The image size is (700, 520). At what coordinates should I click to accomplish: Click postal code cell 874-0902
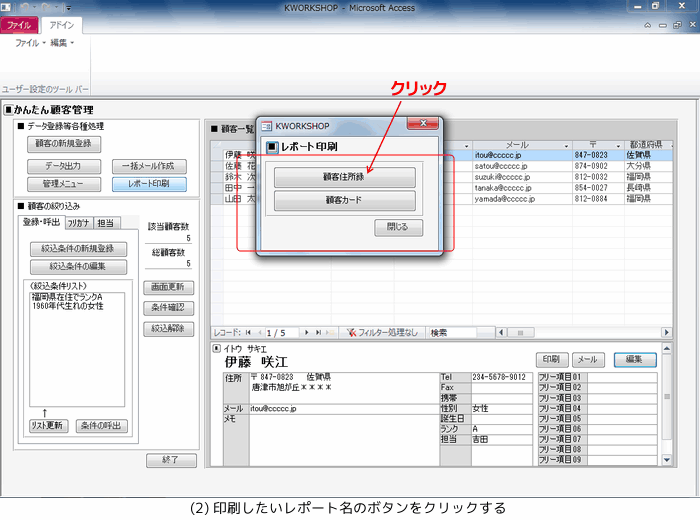pyautogui.click(x=598, y=166)
